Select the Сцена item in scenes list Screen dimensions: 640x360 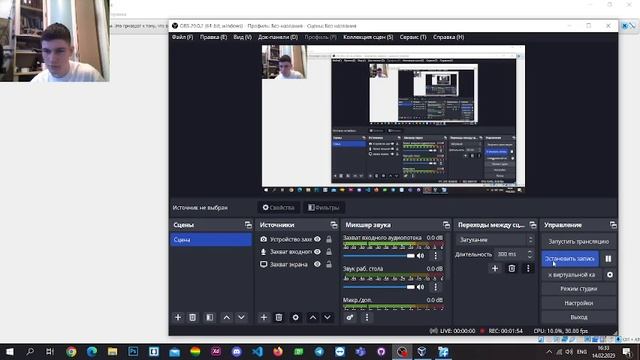click(x=211, y=240)
